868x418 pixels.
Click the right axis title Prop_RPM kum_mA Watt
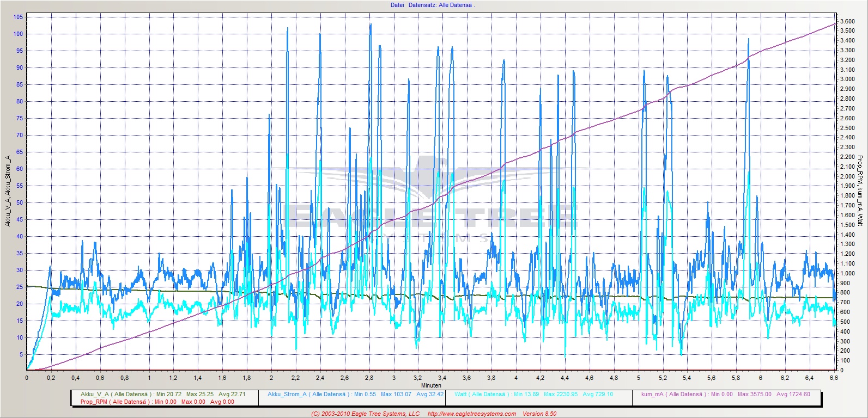click(x=860, y=190)
